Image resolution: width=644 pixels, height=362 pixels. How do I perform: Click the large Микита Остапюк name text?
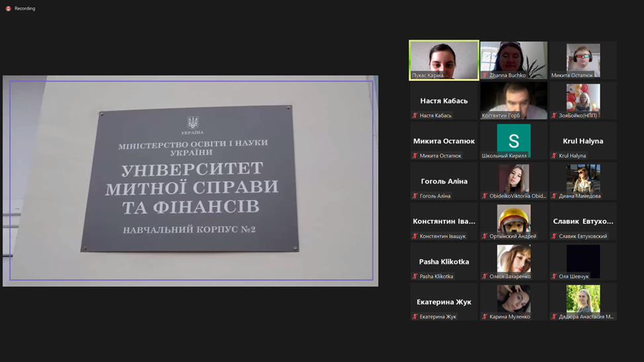444,141
